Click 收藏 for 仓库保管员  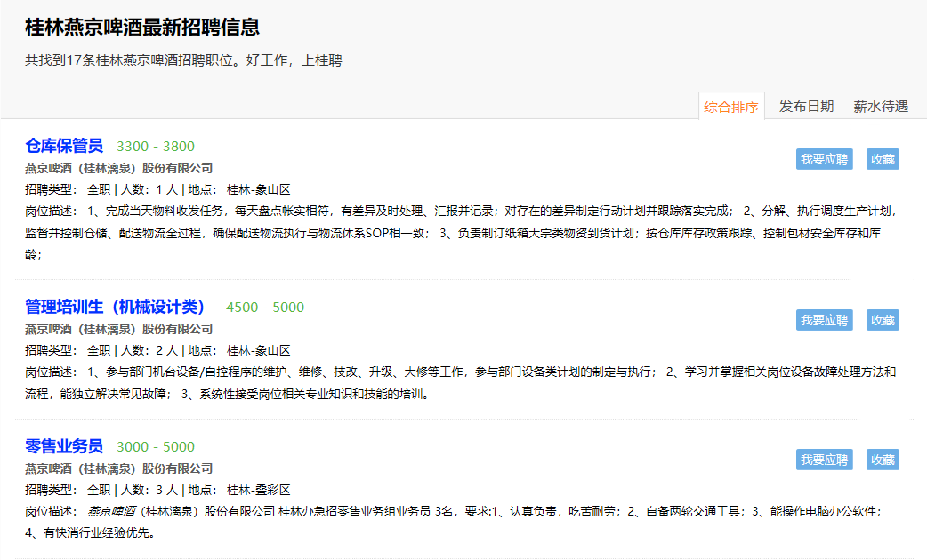[x=883, y=159]
